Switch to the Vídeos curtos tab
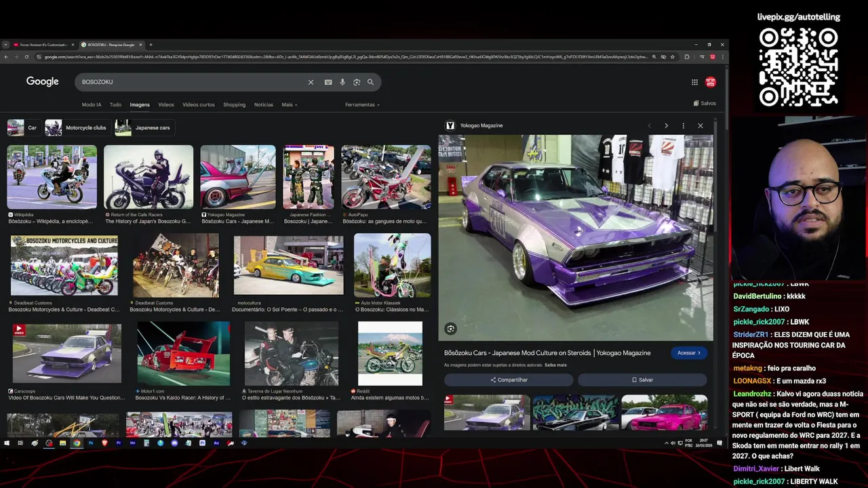The width and height of the screenshot is (868, 488). click(x=199, y=105)
